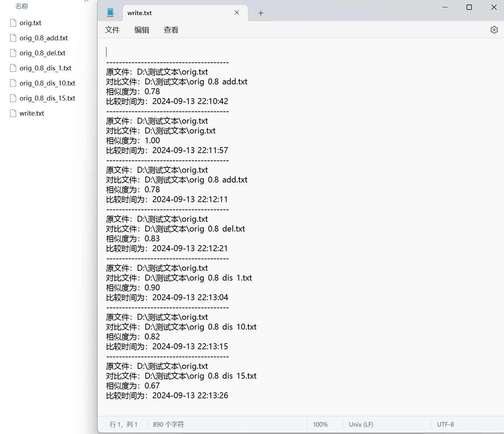504x434 pixels.
Task: Click file icon beside orig_0.8_add.txt
Action: (x=13, y=38)
